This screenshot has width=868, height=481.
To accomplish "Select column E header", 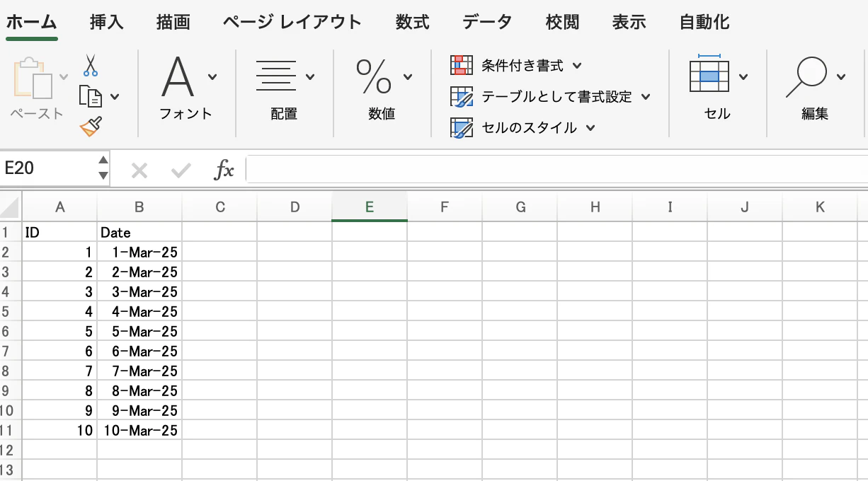I will click(370, 207).
